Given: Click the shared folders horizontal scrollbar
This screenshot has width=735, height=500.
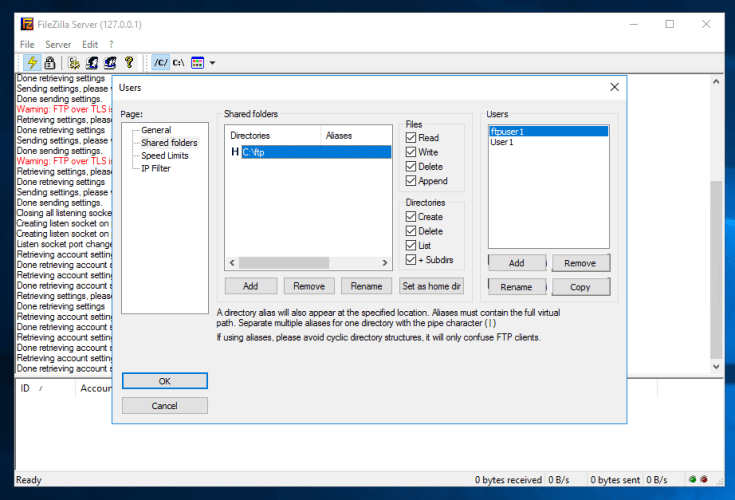Looking at the screenshot, I should [x=307, y=263].
